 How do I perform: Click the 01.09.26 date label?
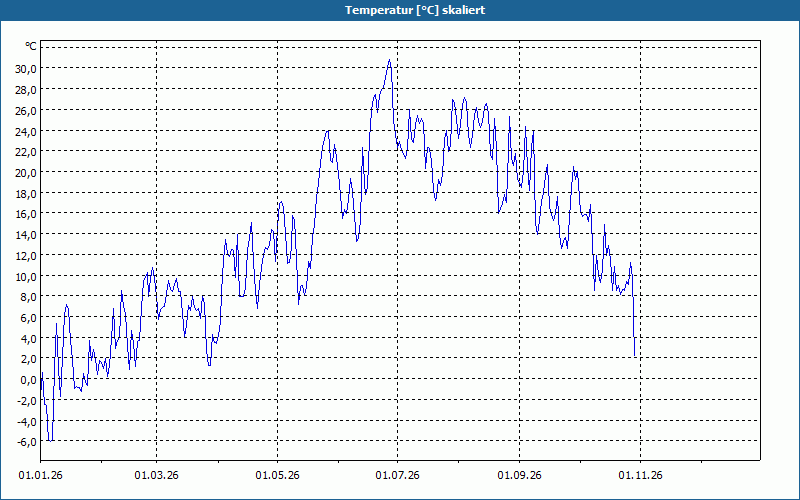[x=519, y=475]
